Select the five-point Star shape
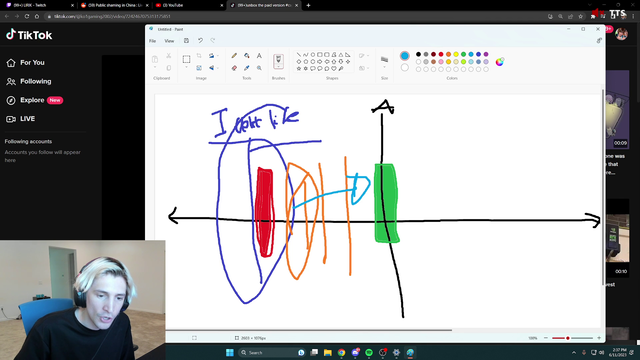The height and width of the screenshot is (360, 640). click(x=298, y=69)
